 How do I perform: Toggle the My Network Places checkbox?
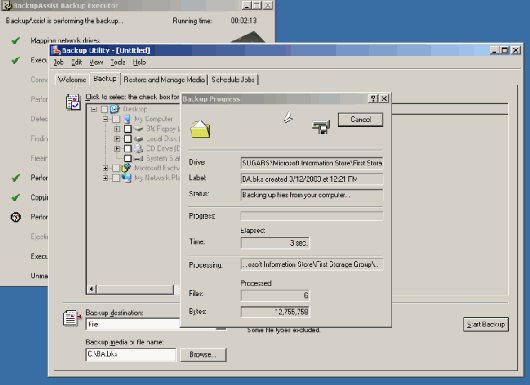coord(116,178)
